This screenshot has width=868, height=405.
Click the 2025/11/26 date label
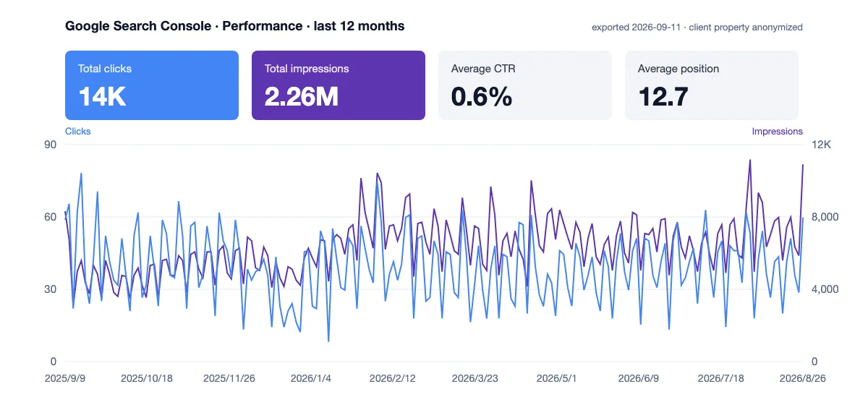(229, 378)
